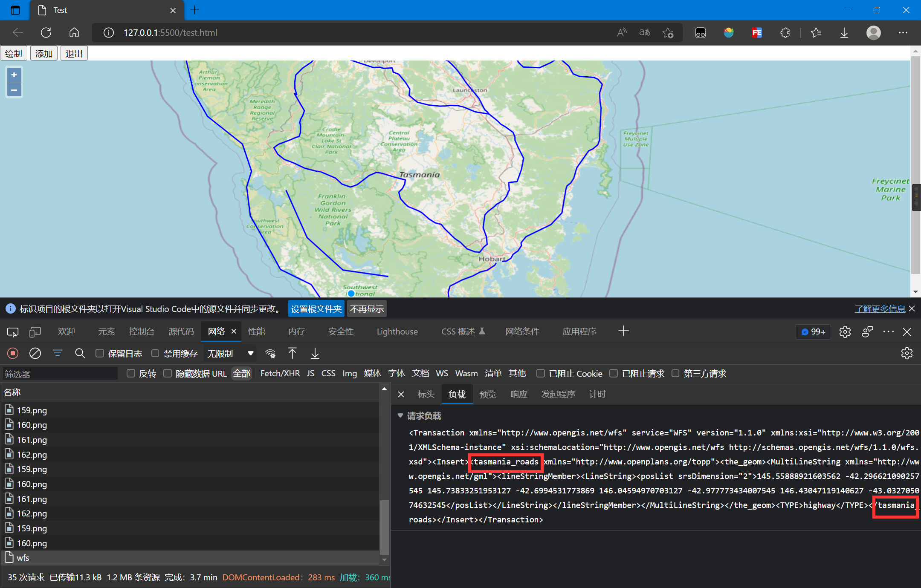Open the 响应 request tab

coord(519,394)
